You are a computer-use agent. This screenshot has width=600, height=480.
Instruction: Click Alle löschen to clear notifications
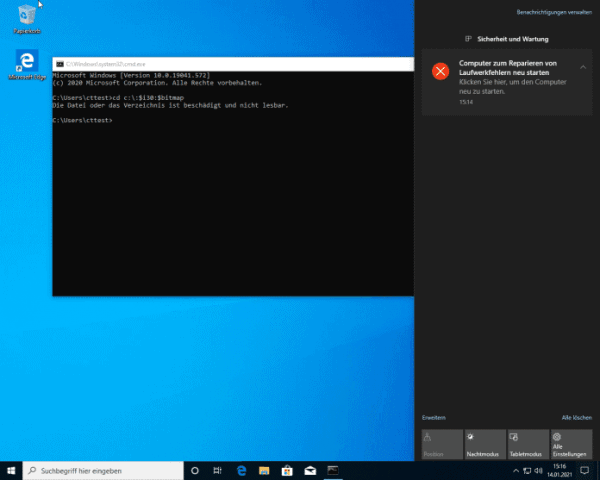[577, 417]
